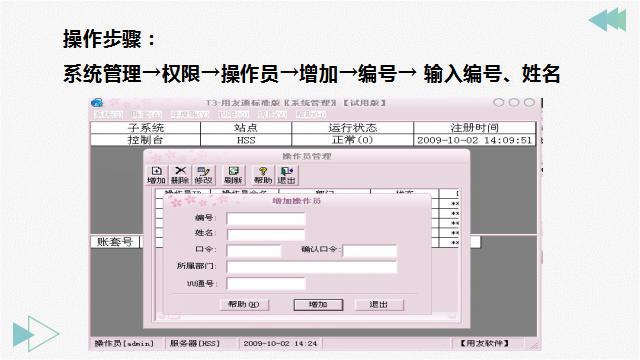Image resolution: width=640 pixels, height=360 pixels.
Task: Select the 注册时间 column header
Action: (x=475, y=128)
